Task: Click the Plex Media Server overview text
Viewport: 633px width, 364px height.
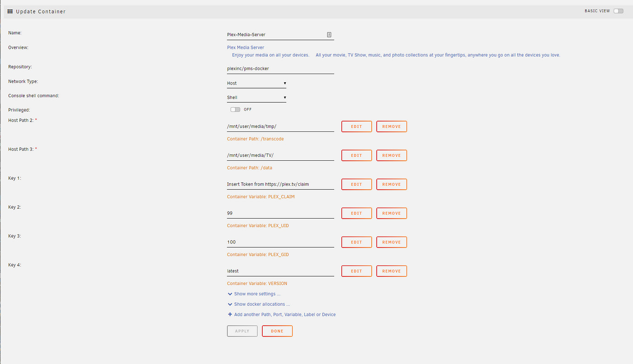Action: click(246, 47)
